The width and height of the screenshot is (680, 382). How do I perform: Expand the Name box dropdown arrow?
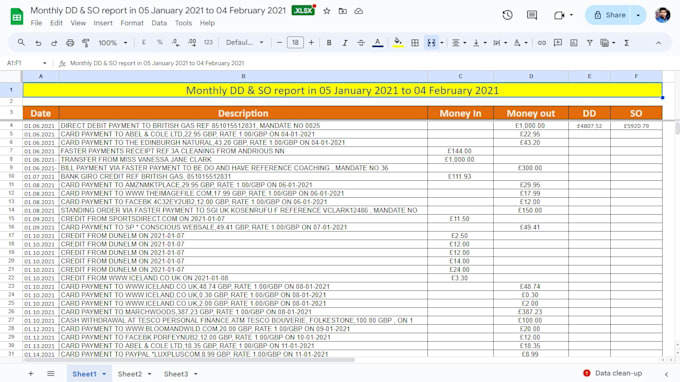click(45, 63)
